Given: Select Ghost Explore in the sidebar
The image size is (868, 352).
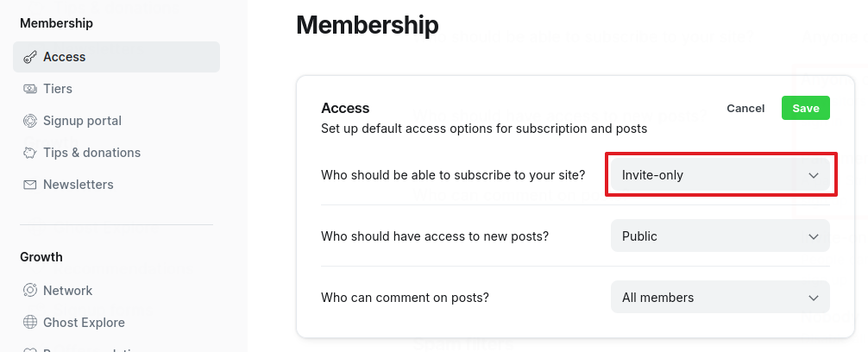Looking at the screenshot, I should point(84,323).
